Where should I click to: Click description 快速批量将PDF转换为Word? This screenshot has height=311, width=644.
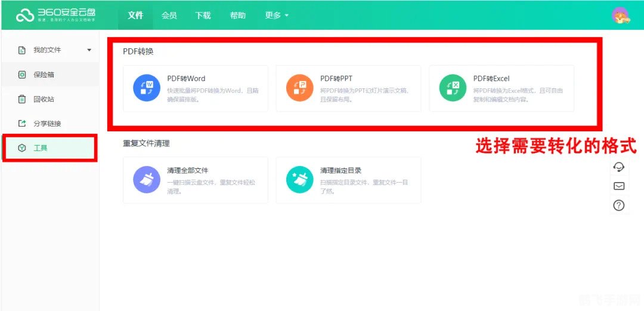pos(213,95)
